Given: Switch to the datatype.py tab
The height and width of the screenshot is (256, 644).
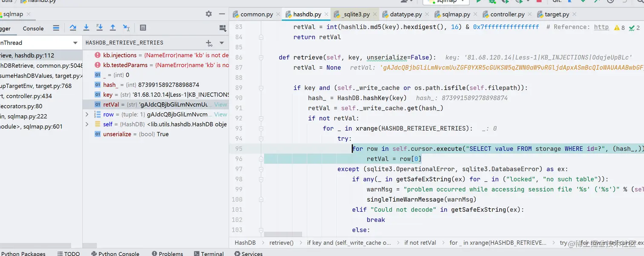Looking at the screenshot, I should click(405, 14).
